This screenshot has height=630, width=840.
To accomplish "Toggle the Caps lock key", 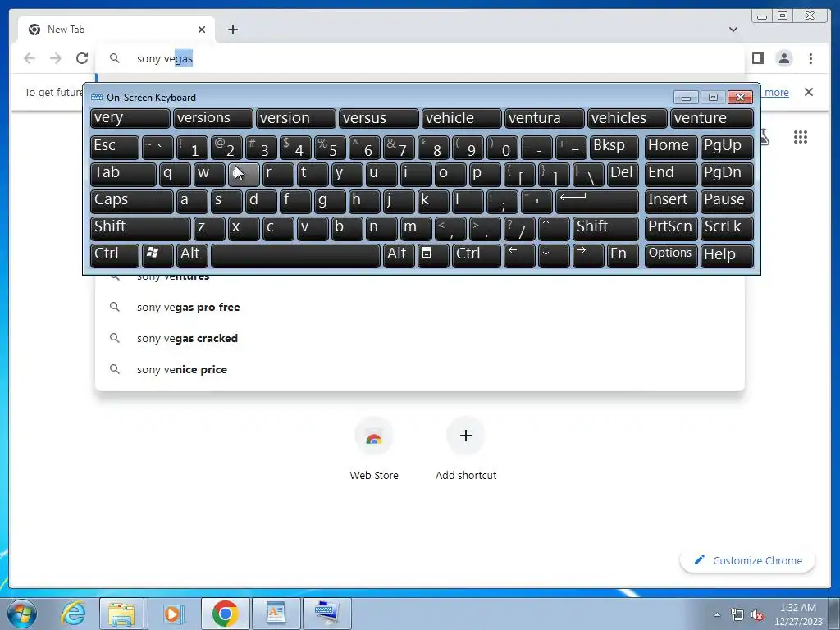I will 132,202.
